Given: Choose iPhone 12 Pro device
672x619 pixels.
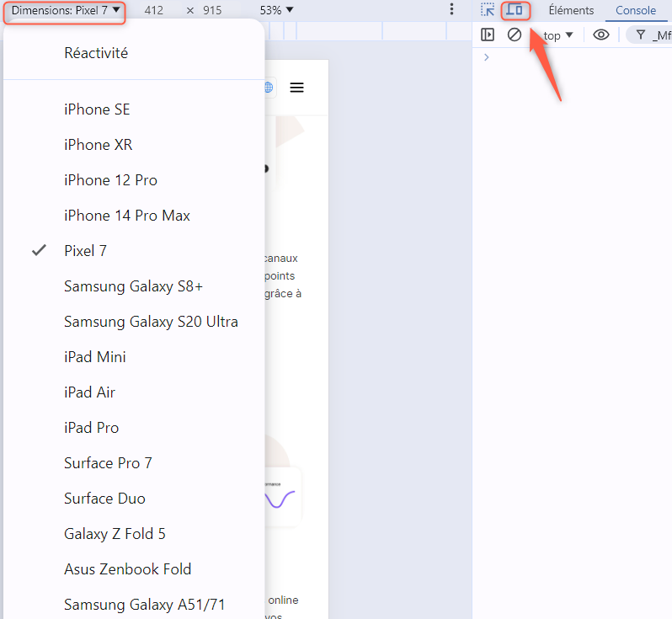Looking at the screenshot, I should 134,180.
